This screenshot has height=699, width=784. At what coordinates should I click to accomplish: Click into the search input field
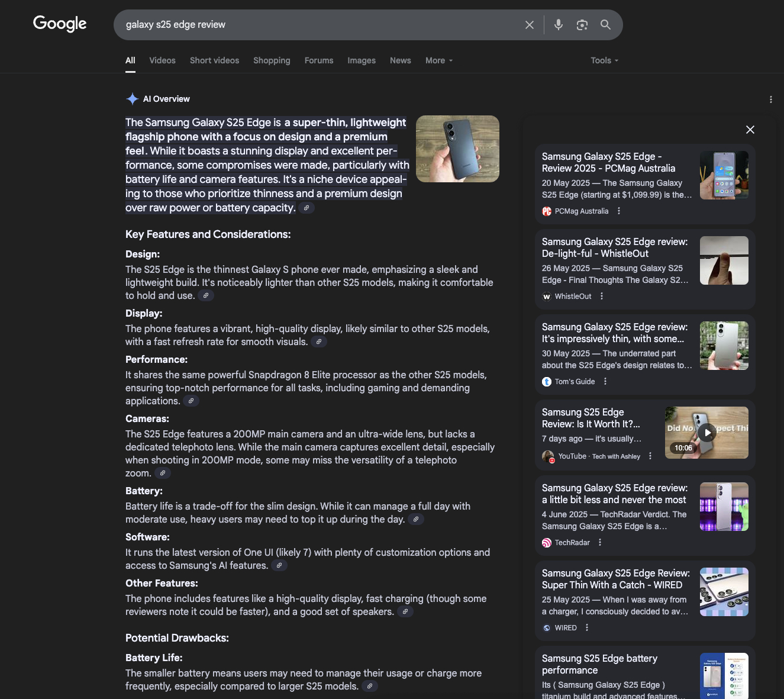[x=320, y=25]
